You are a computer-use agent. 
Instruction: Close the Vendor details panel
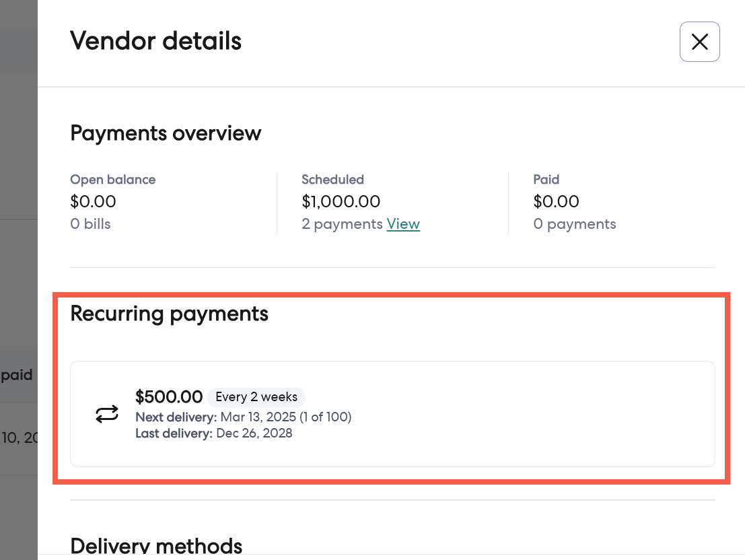click(x=700, y=42)
